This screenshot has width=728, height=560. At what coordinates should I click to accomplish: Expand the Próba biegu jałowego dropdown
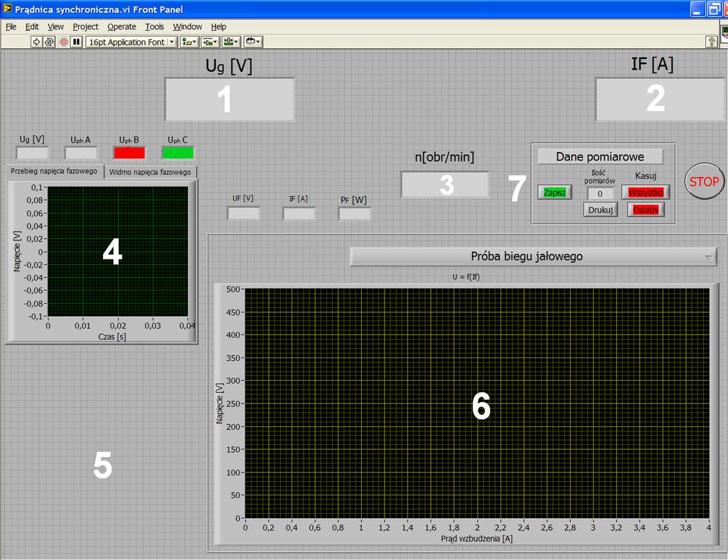pos(533,257)
